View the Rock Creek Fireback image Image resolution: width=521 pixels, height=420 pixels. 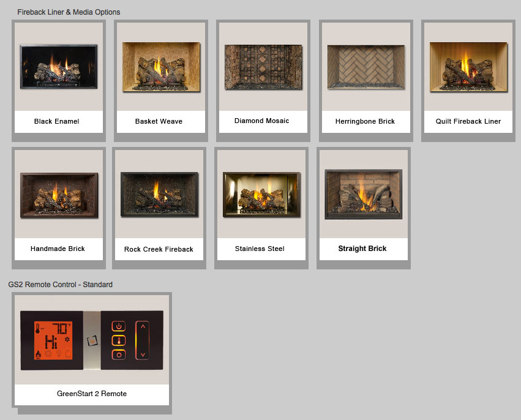pos(160,194)
